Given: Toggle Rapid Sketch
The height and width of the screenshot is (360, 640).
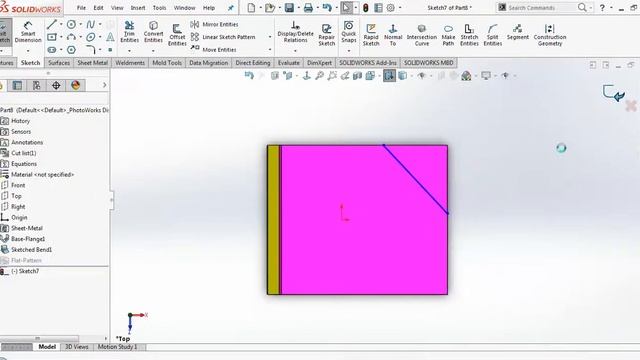Looking at the screenshot, I should 371,34.
